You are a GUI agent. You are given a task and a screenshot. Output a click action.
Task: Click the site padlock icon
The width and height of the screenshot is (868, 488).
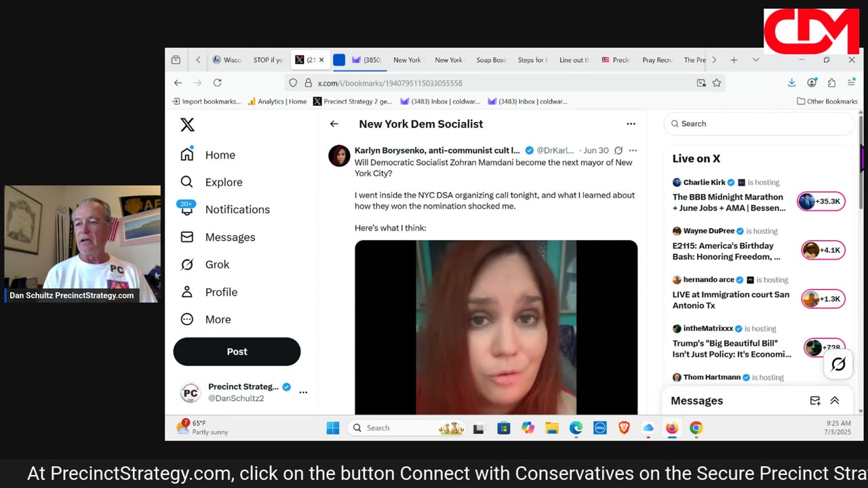coord(308,83)
